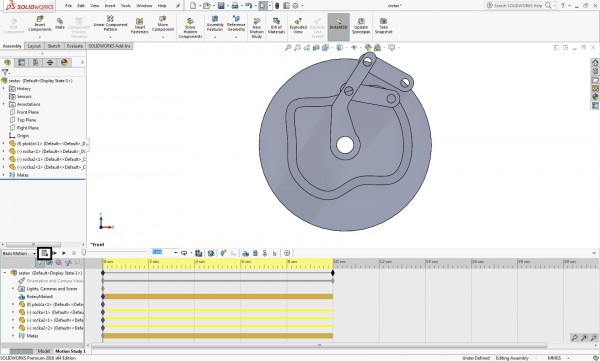Image resolution: width=600 pixels, height=361 pixels.
Task: Click the Search SOLIDWORKS Help field
Action: point(518,6)
